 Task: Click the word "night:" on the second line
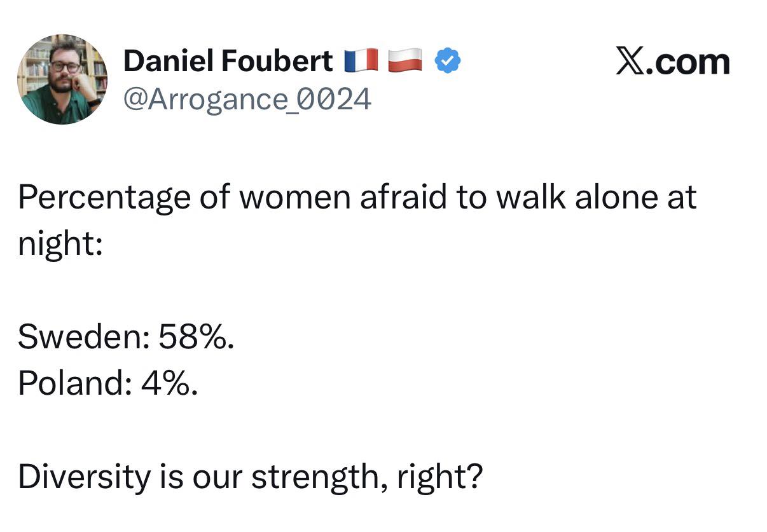(x=60, y=243)
